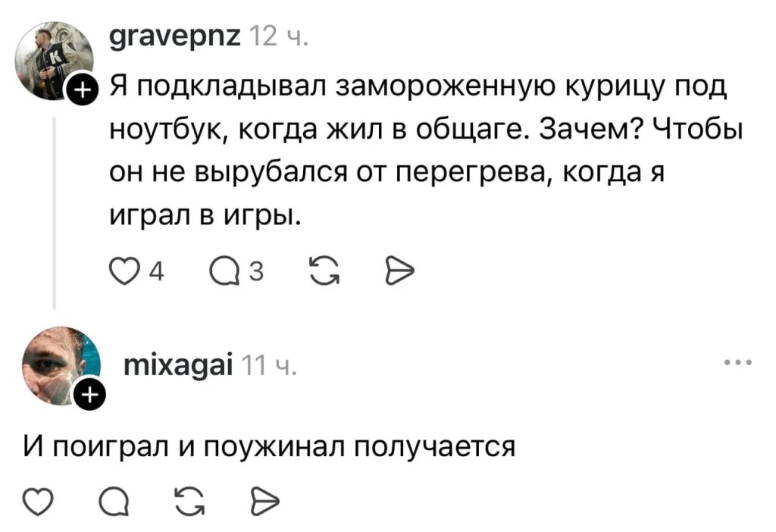Viewport: 776px width, 532px height.
Task: Open three-dot menu on mixagai reply
Action: 738,362
